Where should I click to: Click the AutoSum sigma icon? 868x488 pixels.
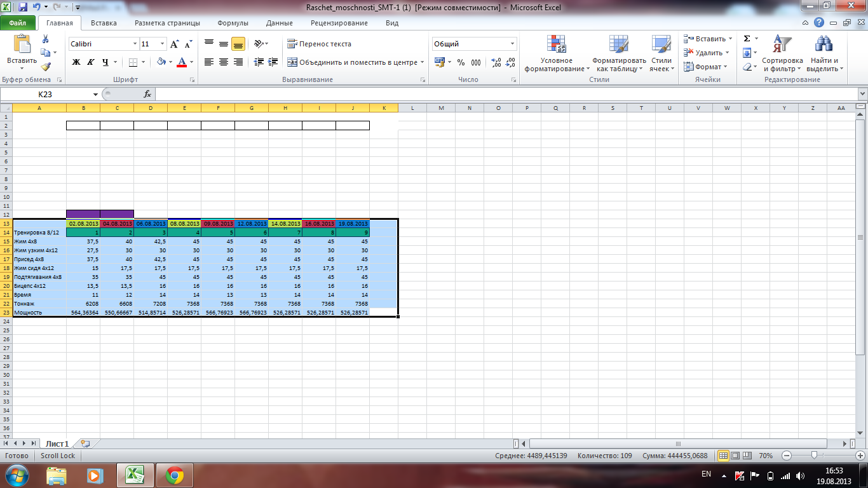click(x=747, y=39)
